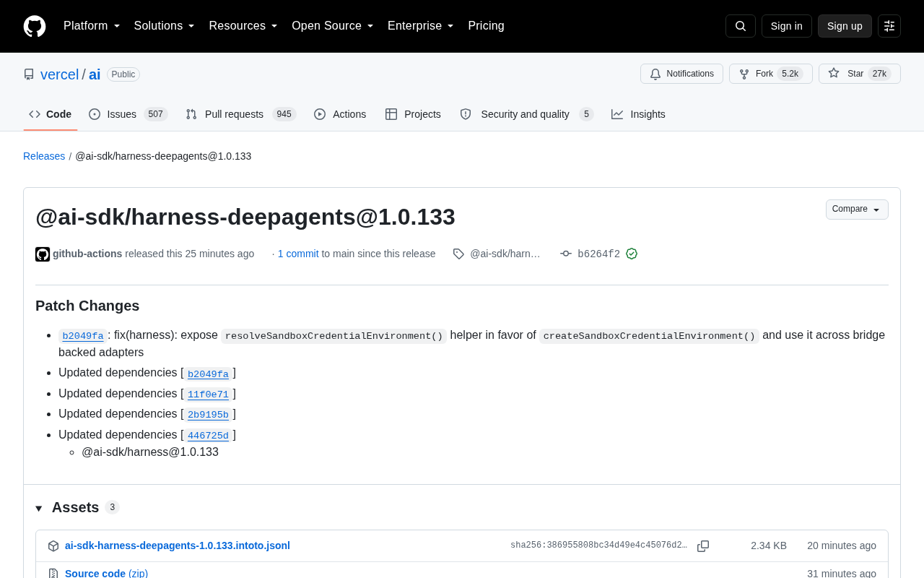Open the 1 commit link
This screenshot has width=924, height=578.
[x=298, y=254]
